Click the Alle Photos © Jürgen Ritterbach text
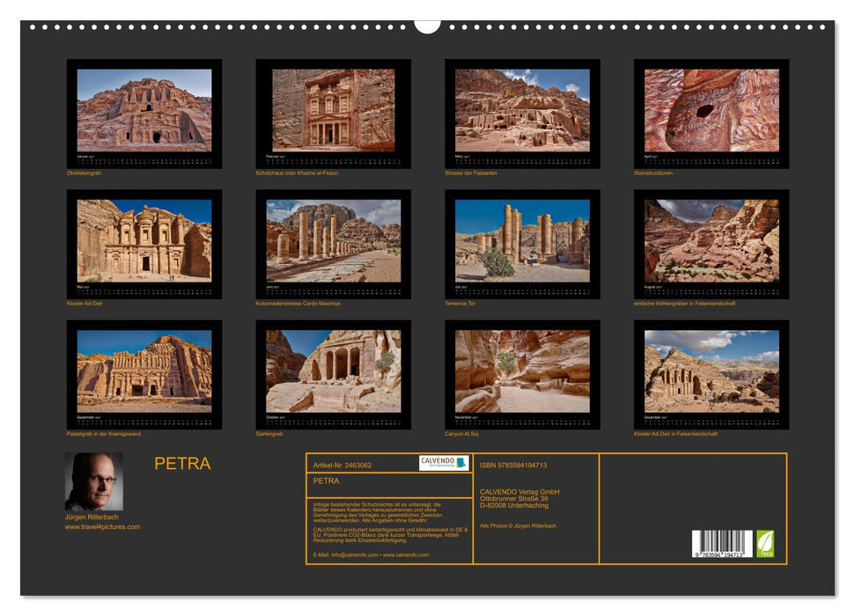The image size is (855, 616). [518, 526]
